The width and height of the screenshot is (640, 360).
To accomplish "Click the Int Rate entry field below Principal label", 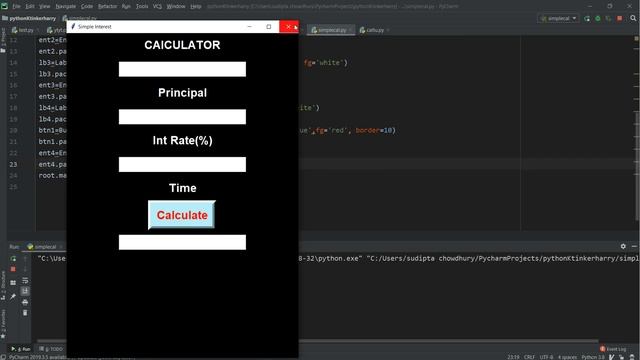I will click(x=182, y=117).
